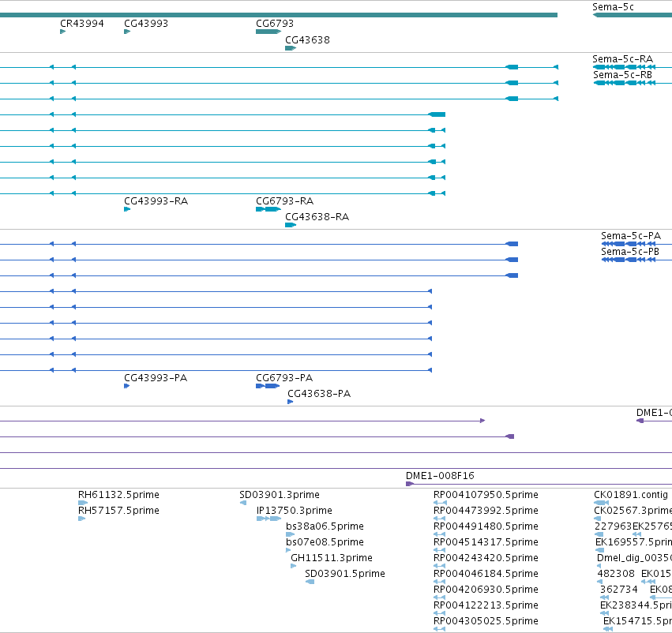
Task: Click the CG6793 gene label
Action: coord(275,24)
